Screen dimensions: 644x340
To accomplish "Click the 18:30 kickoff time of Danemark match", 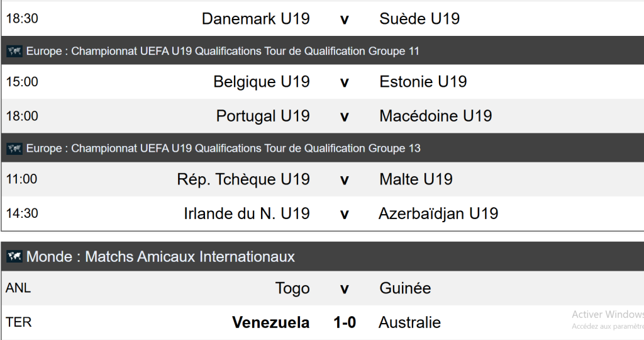I will (22, 19).
